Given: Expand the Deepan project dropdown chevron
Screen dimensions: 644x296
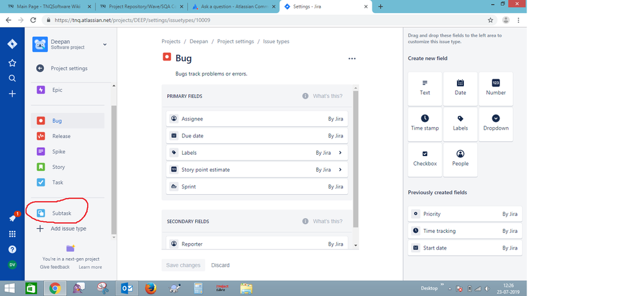Looking at the screenshot, I should tap(105, 44).
